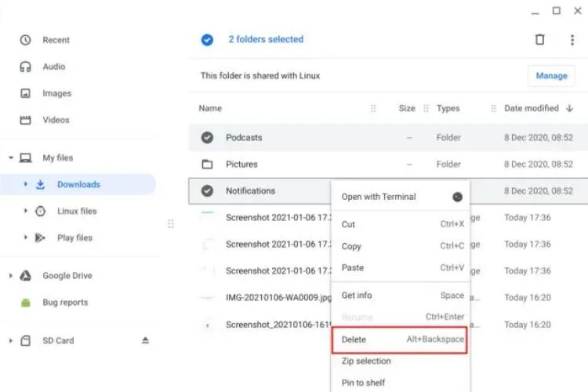Choose Pin to shelf
Screen dimensions: 588x392
pos(400,383)
